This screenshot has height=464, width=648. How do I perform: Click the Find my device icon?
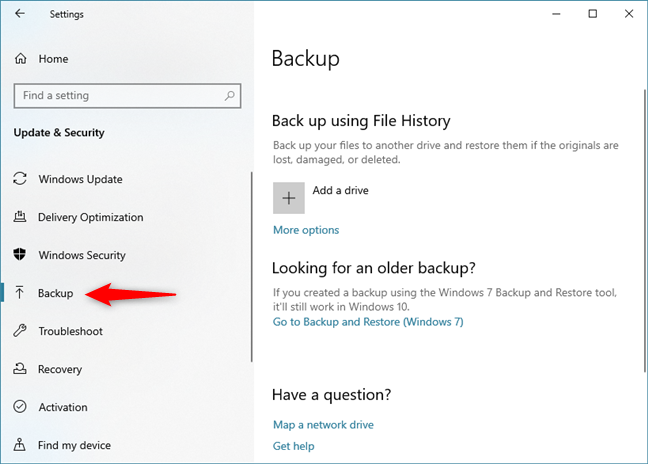tap(19, 445)
